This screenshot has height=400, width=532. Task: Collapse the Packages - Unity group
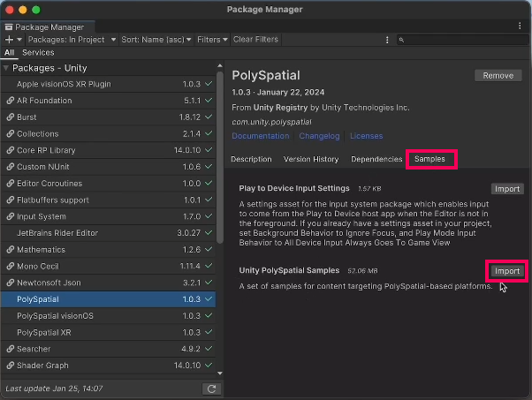point(6,68)
